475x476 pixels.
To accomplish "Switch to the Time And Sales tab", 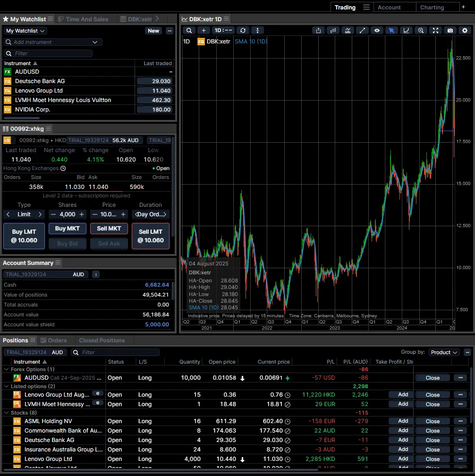I will click(x=83, y=19).
